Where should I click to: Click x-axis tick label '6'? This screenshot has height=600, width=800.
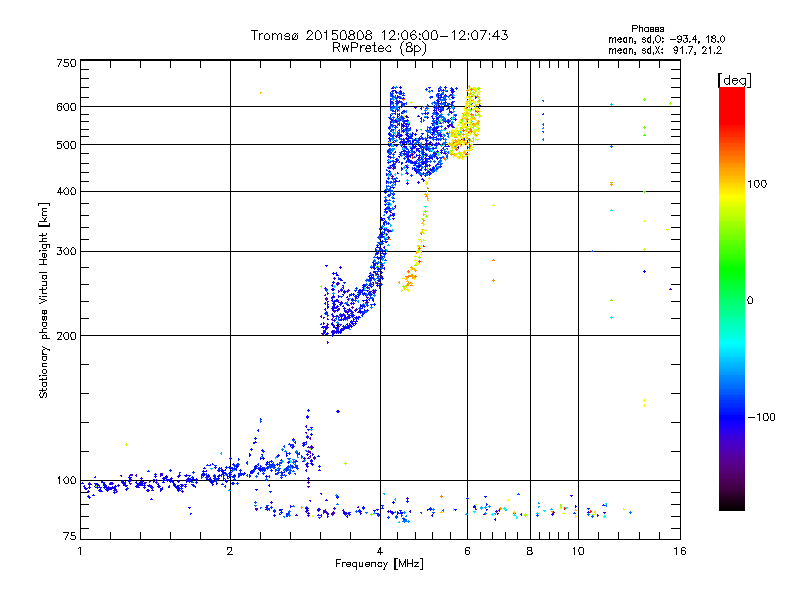coord(467,551)
